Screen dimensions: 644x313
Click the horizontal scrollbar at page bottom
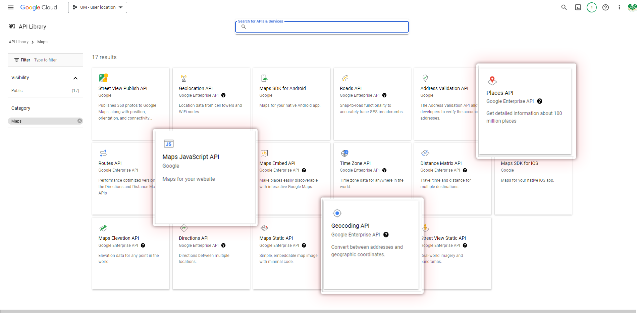[x=318, y=311]
